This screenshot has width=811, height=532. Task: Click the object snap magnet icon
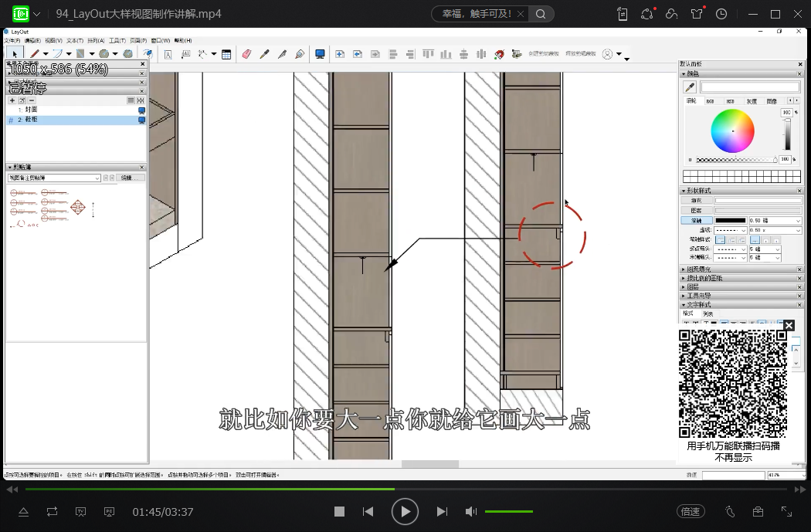pyautogui.click(x=499, y=54)
